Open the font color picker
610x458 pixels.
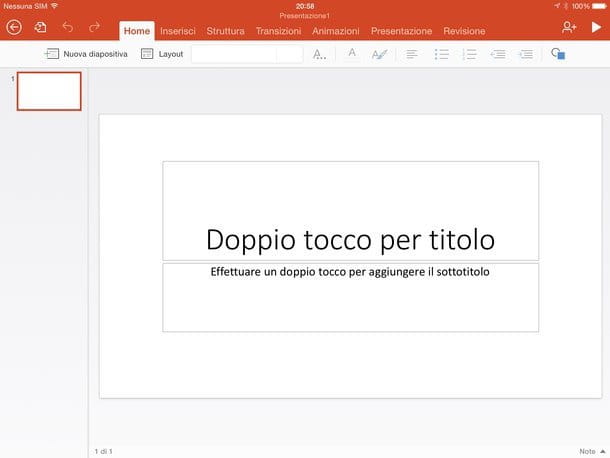pos(352,54)
